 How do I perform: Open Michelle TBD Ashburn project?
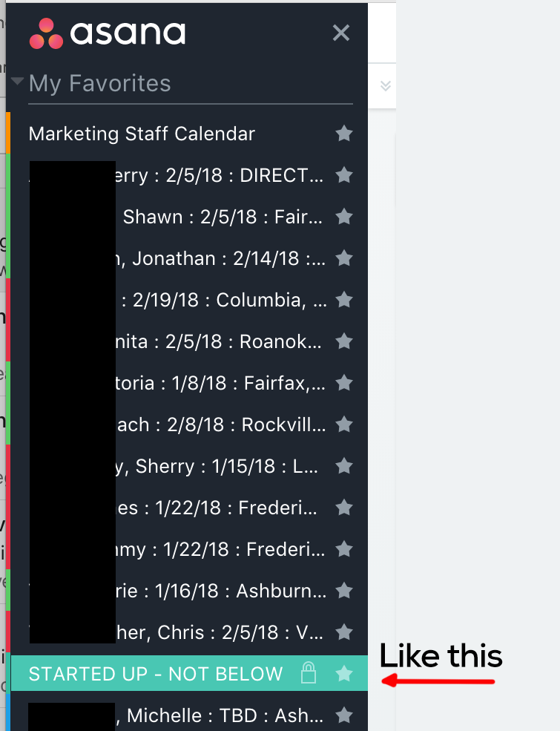point(223,715)
